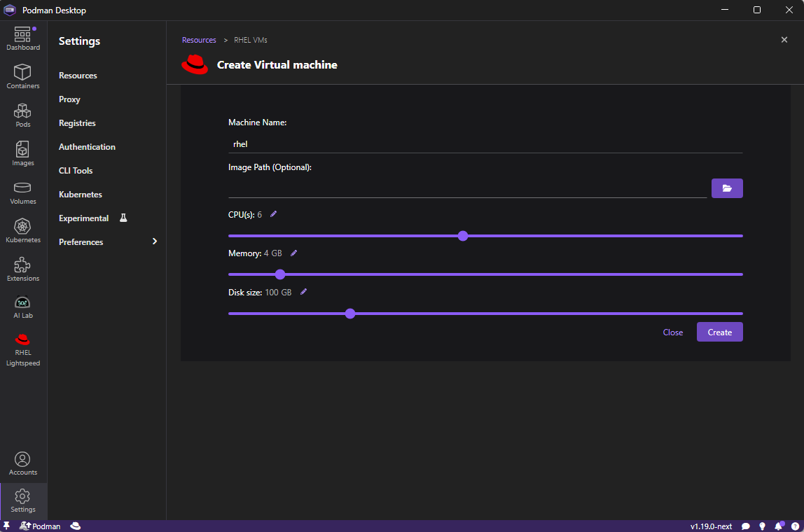Click the Close link beside Create

click(x=672, y=332)
